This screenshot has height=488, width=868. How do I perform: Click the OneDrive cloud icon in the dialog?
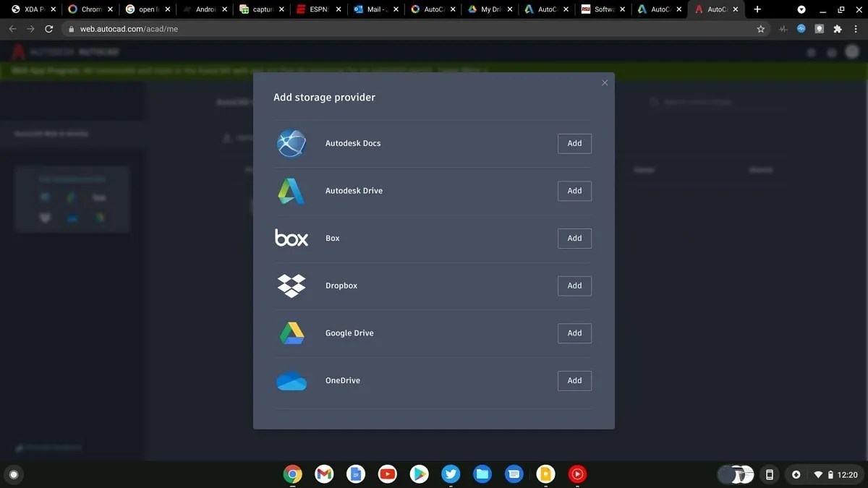292,380
